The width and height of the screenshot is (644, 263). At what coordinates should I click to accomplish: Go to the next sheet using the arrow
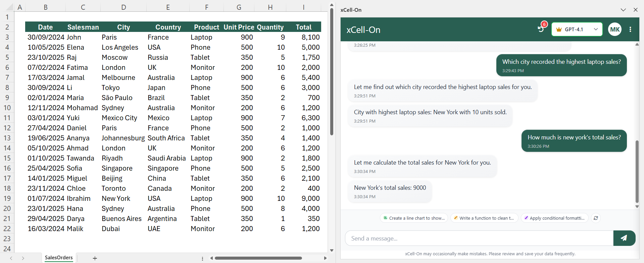tap(23, 258)
